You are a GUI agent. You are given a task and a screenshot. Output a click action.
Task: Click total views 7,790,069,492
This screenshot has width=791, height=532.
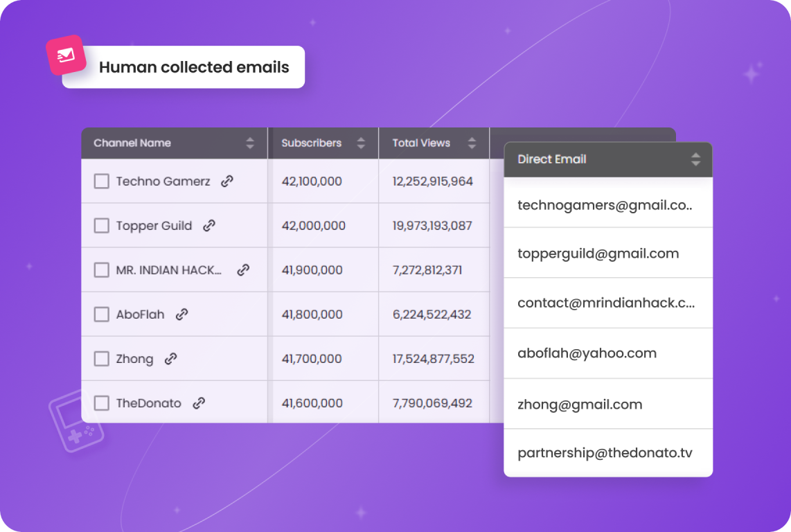point(432,402)
